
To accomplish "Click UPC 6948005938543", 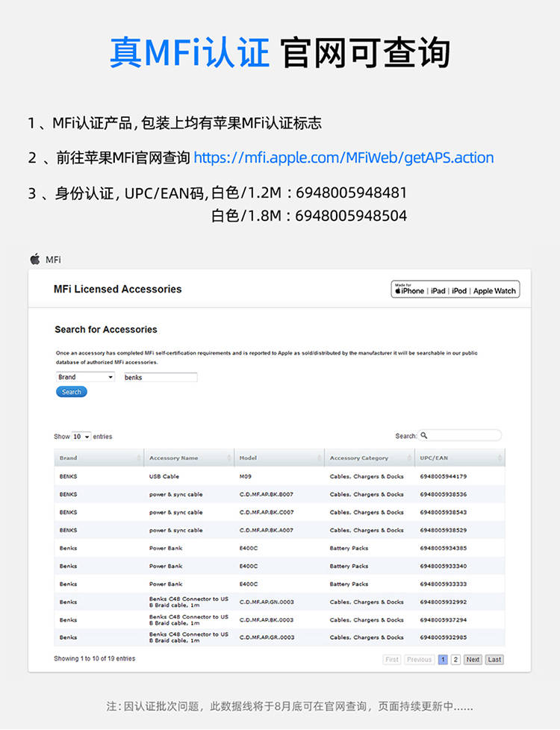I will click(x=443, y=512).
